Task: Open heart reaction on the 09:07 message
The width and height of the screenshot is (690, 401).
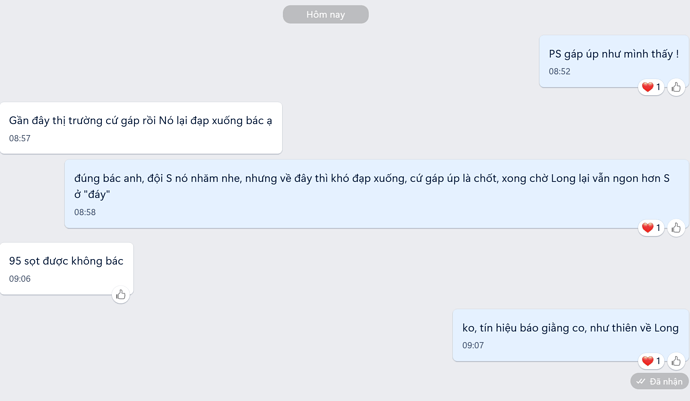Action: coord(651,361)
